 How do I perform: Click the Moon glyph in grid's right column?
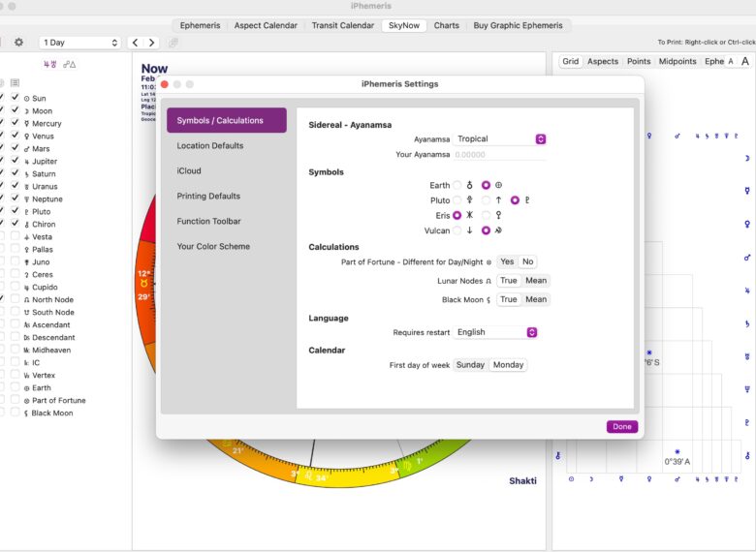(x=747, y=158)
